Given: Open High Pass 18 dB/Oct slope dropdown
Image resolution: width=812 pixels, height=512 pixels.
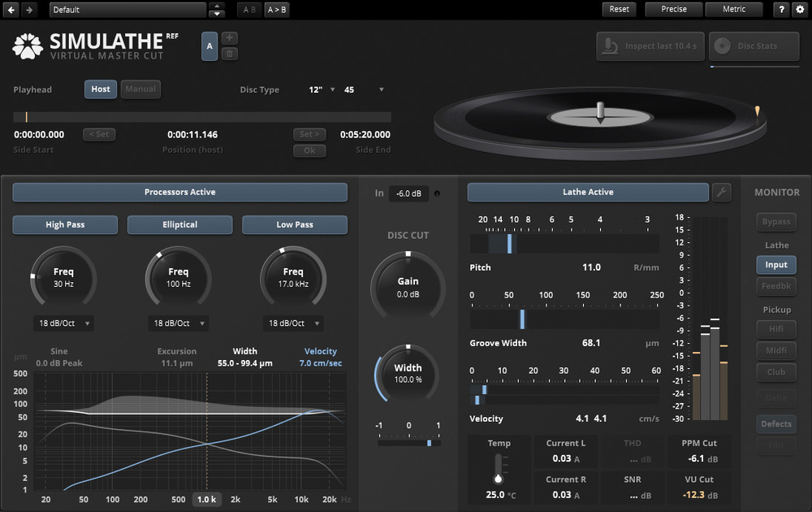Looking at the screenshot, I should 65,323.
